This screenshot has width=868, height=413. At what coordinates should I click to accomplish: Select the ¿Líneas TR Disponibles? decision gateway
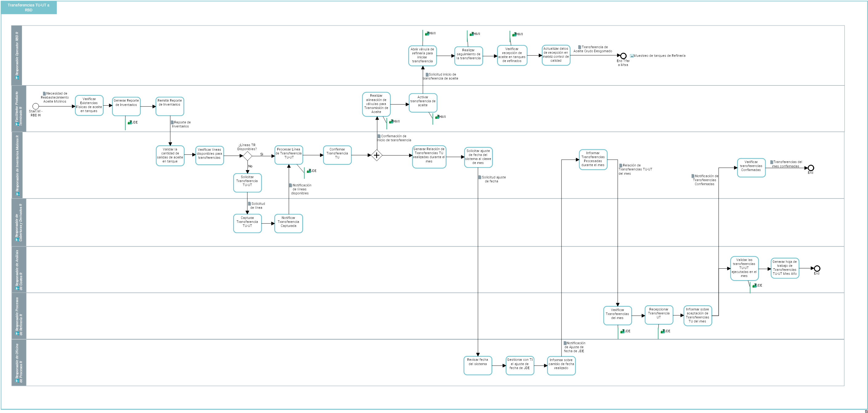248,156
